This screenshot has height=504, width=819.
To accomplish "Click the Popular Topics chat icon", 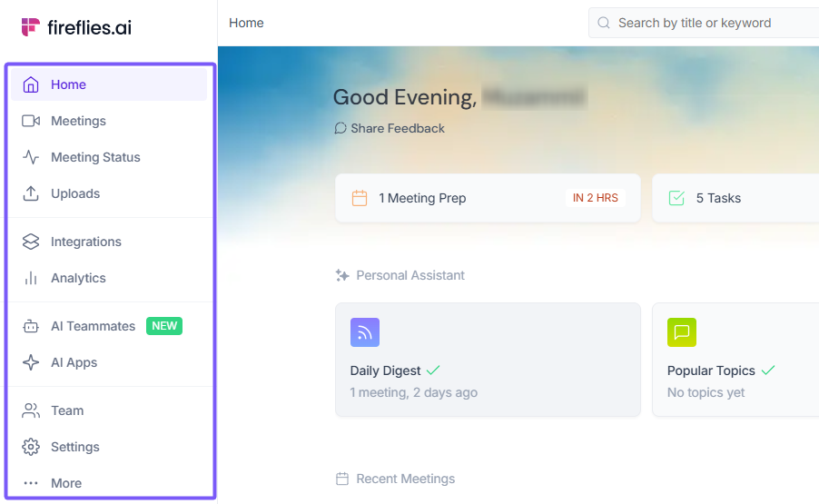I will [682, 332].
